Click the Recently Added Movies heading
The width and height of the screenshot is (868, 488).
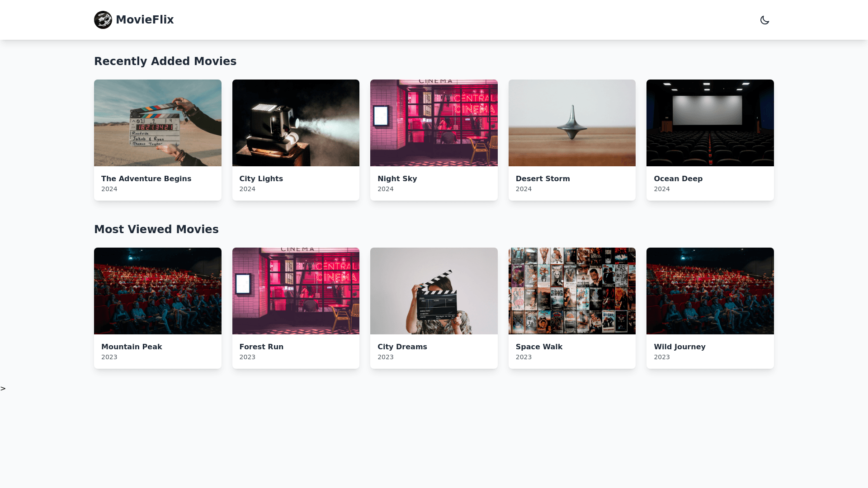[165, 61]
